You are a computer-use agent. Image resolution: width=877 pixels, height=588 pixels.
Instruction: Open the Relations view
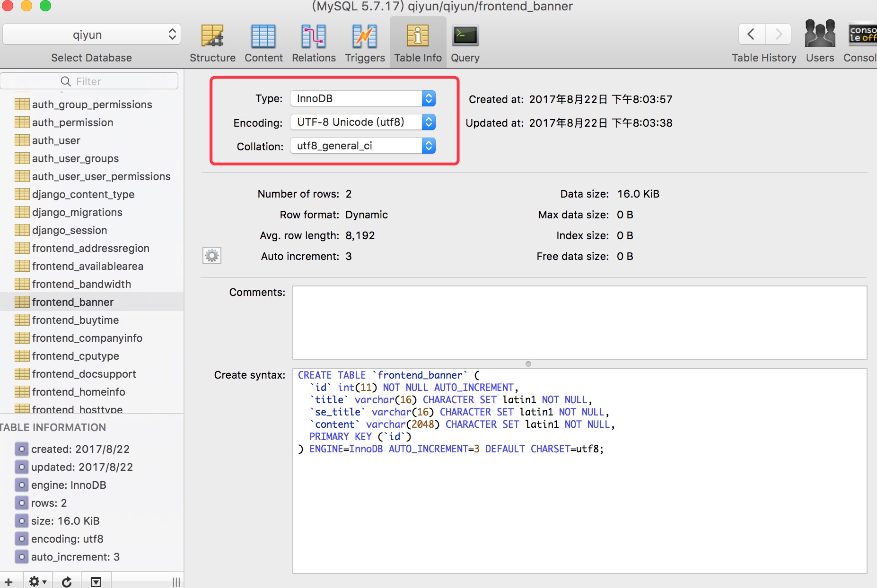point(314,43)
